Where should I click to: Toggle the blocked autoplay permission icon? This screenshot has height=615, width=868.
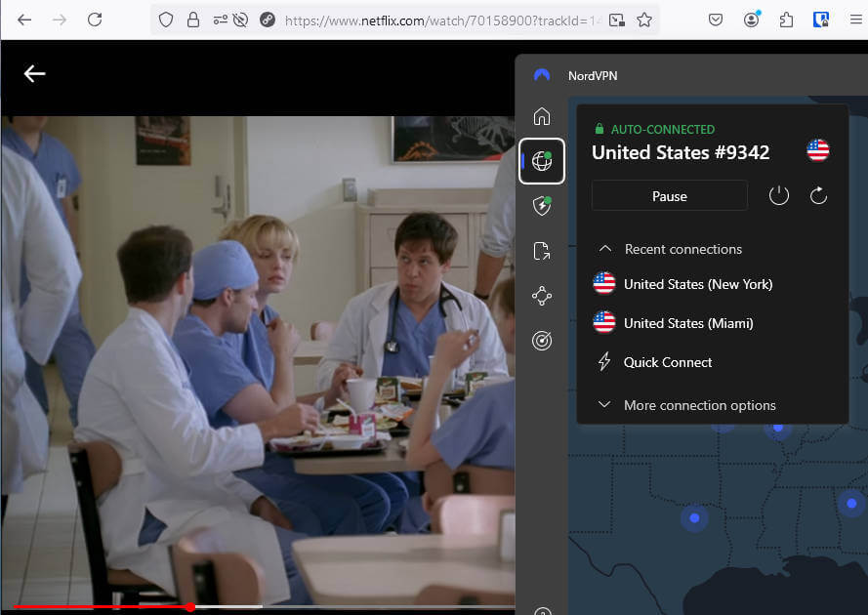241,20
